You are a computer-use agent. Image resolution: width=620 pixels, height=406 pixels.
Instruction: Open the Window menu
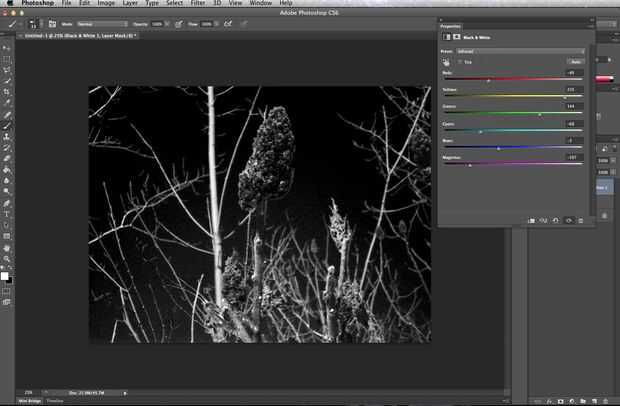pyautogui.click(x=261, y=3)
